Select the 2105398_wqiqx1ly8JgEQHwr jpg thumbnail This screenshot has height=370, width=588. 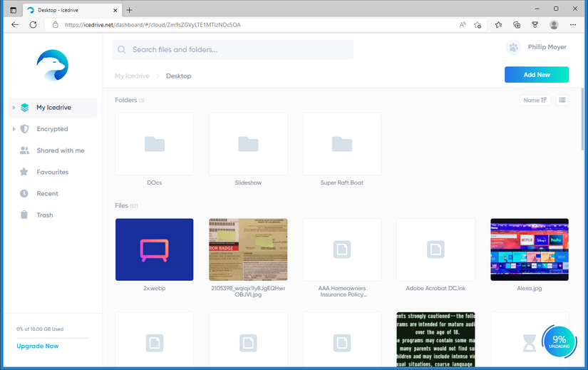(248, 250)
